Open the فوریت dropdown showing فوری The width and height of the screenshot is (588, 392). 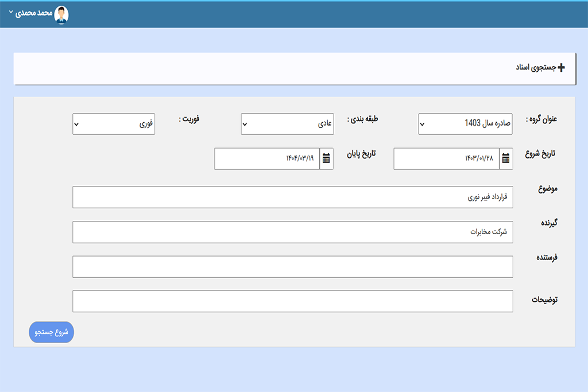click(114, 124)
